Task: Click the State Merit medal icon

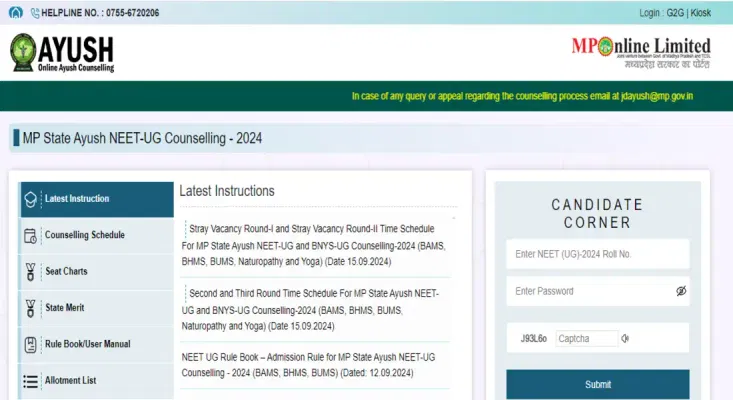Action: pos(30,308)
